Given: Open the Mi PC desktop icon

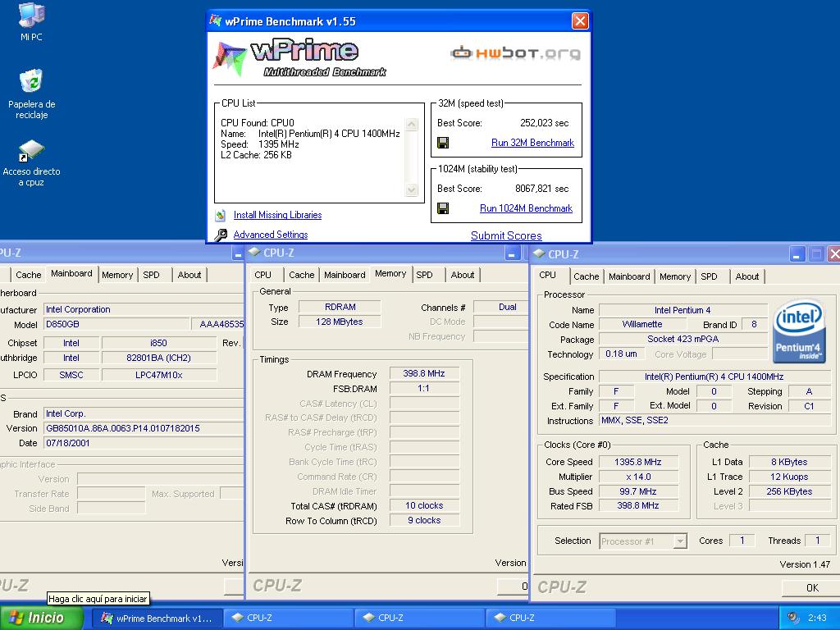Looking at the screenshot, I should pos(31,21).
